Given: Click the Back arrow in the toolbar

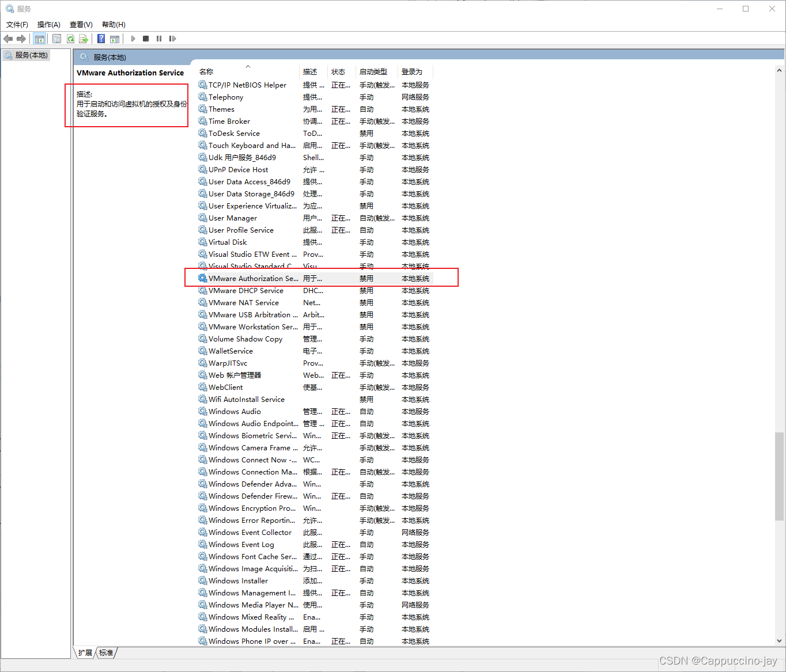Looking at the screenshot, I should point(8,39).
